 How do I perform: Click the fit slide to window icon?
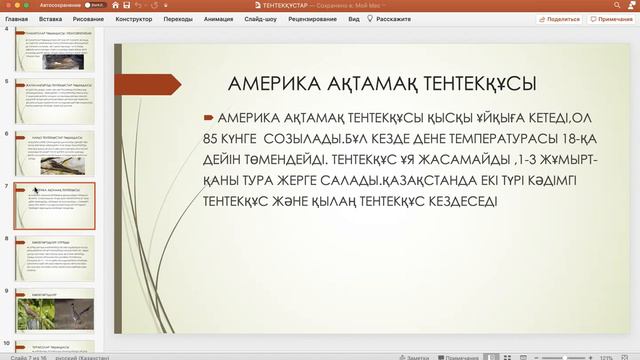[x=624, y=358]
